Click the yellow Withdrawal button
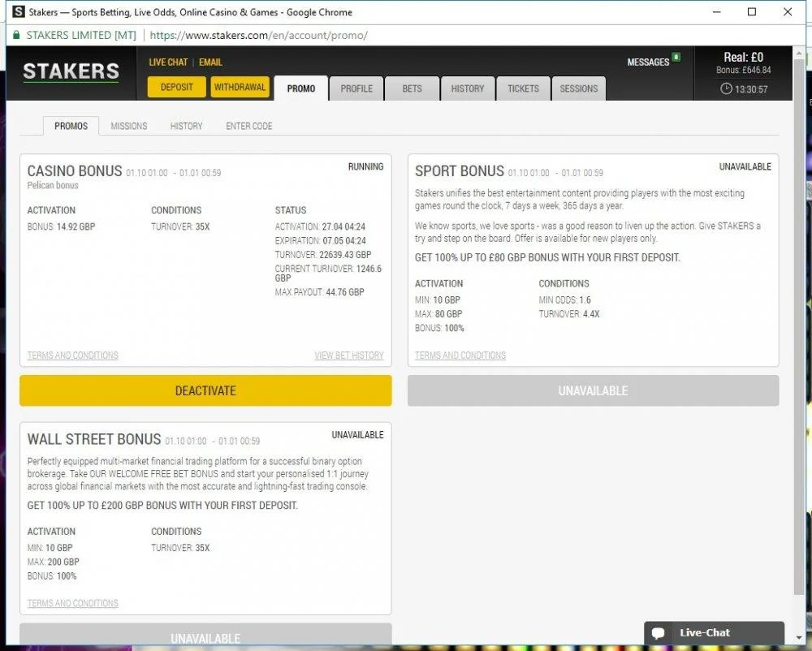Viewport: 812px width, 651px height. [240, 87]
